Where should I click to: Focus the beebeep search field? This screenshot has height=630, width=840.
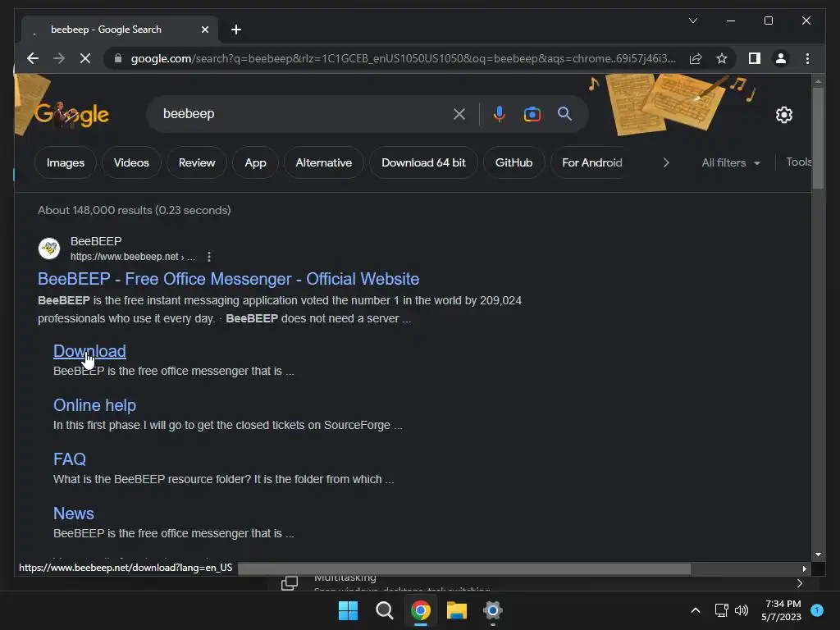tap(303, 113)
